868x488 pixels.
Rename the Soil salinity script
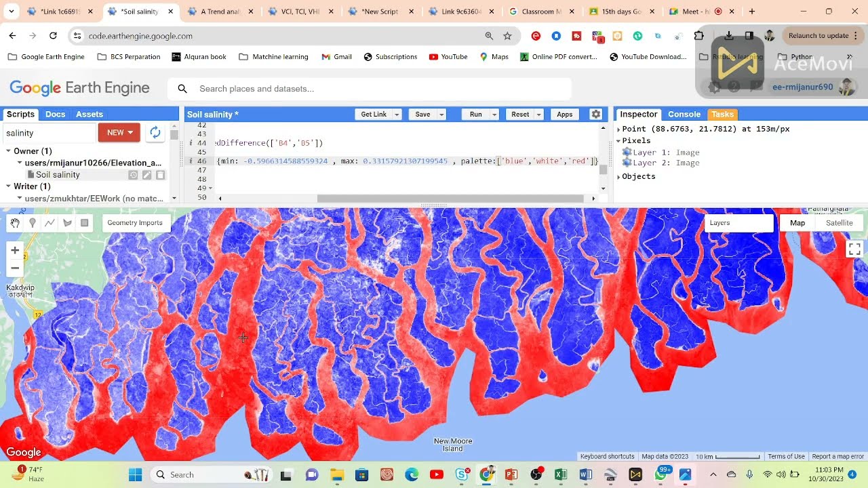click(x=146, y=175)
